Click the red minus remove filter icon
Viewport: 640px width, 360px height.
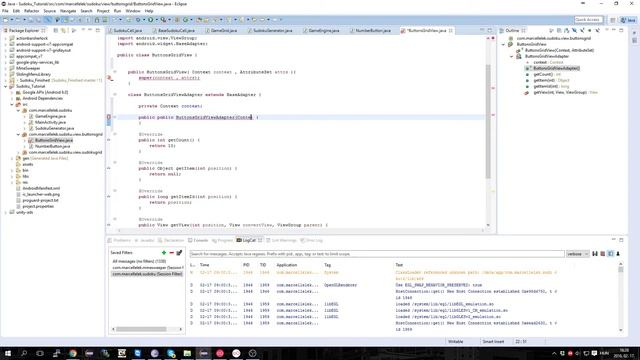pyautogui.click(x=171, y=253)
